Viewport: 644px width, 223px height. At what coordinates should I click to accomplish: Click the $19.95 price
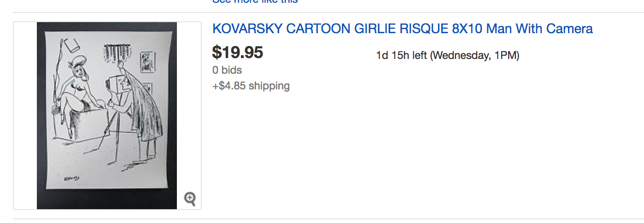(237, 53)
